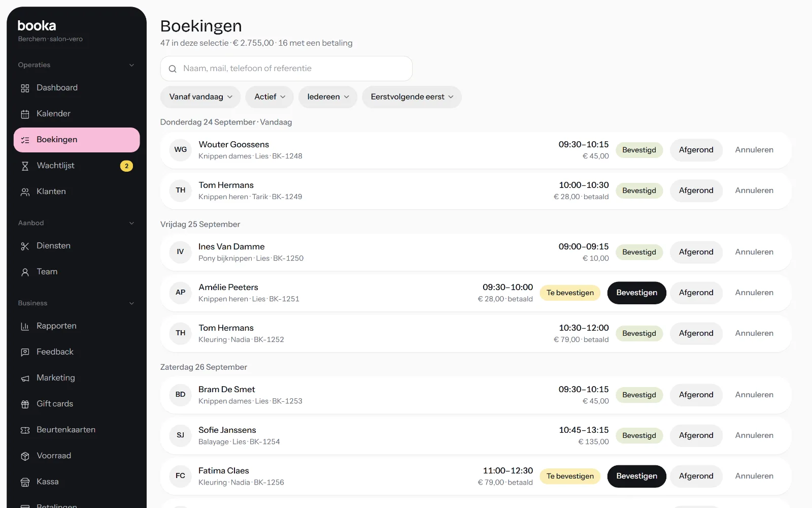Open the Marketing megaphone icon

(25, 378)
